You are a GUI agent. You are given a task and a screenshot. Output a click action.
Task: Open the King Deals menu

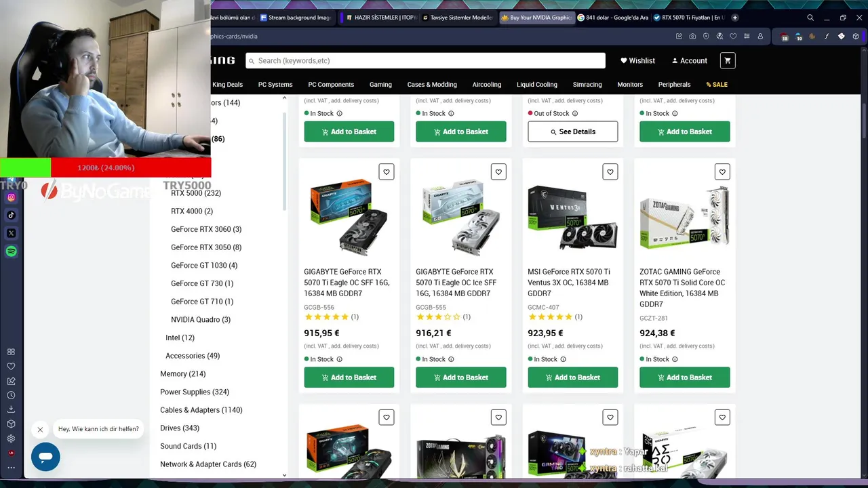pyautogui.click(x=227, y=85)
